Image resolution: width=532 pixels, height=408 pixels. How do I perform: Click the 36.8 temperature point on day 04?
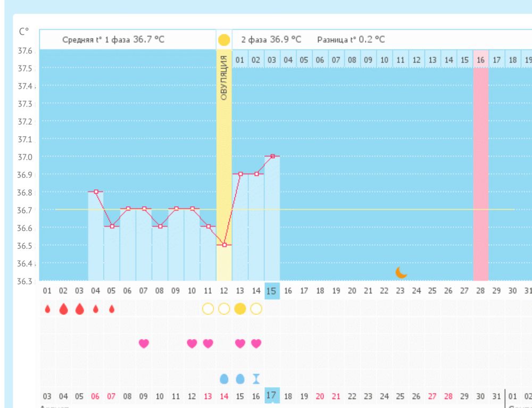click(x=96, y=191)
